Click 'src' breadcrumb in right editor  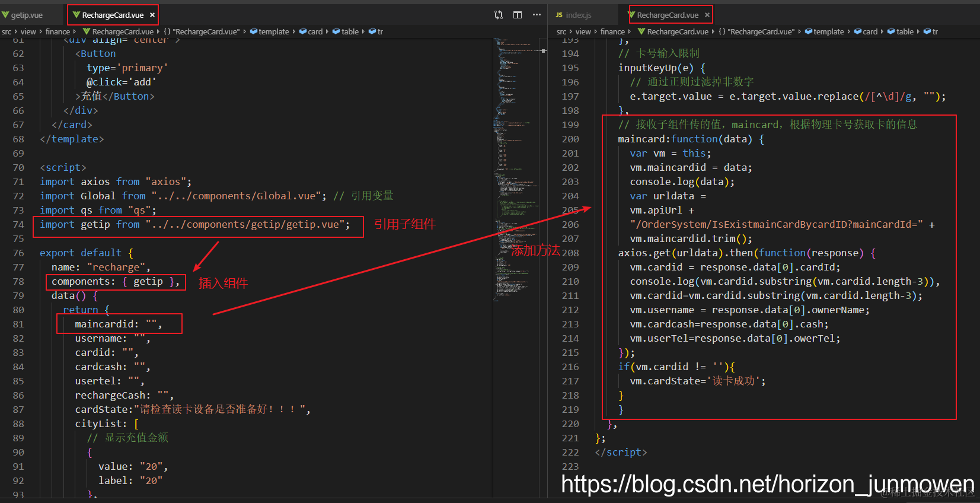pyautogui.click(x=561, y=31)
